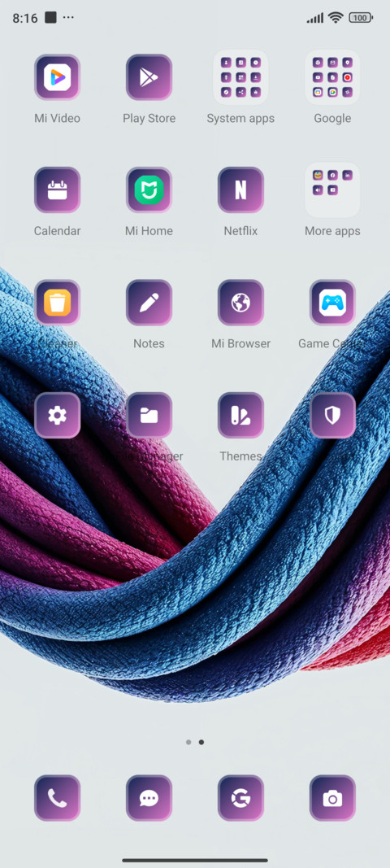The height and width of the screenshot is (868, 390).
Task: Tap the Wi-Fi status icon
Action: pos(336,18)
